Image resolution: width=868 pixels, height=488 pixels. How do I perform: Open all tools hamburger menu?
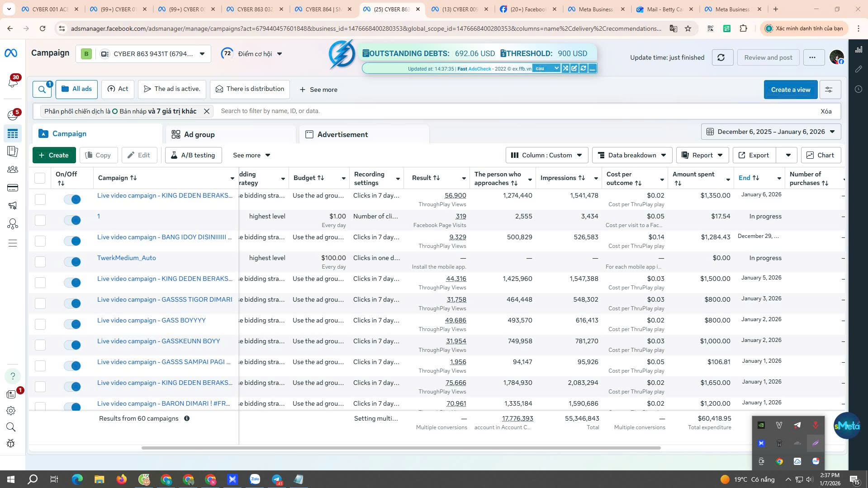point(13,243)
